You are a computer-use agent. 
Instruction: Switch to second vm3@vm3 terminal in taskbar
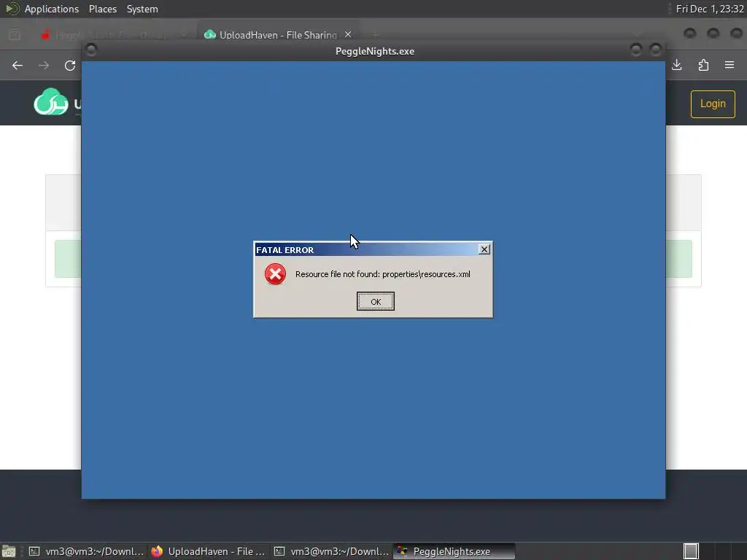point(332,551)
